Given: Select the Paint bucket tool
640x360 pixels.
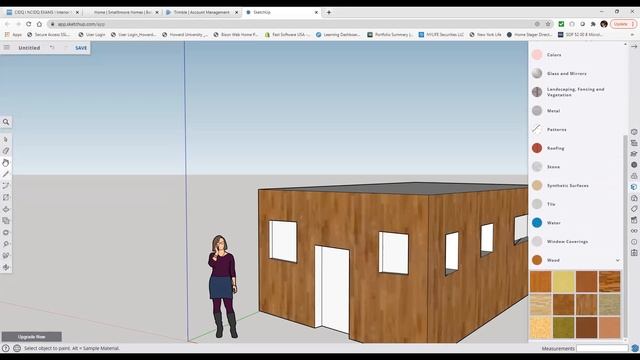Looking at the screenshot, I should point(6,162).
